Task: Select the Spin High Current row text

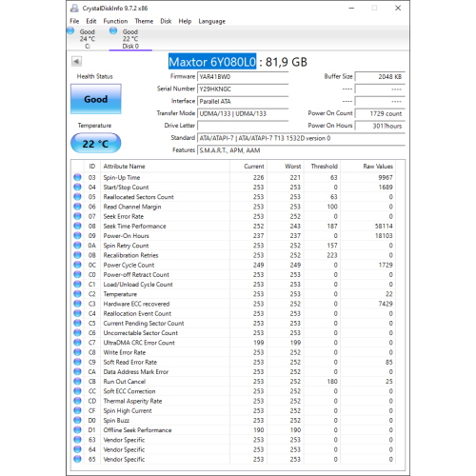Action: (128, 410)
